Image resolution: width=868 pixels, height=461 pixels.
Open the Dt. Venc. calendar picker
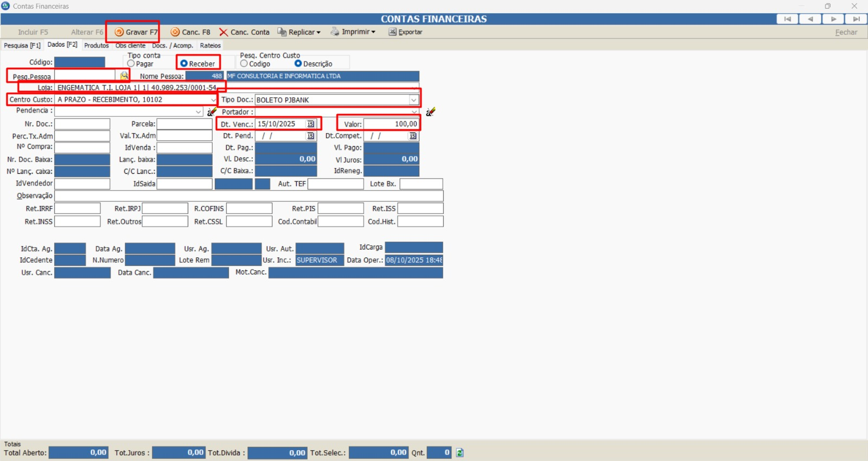click(x=311, y=124)
